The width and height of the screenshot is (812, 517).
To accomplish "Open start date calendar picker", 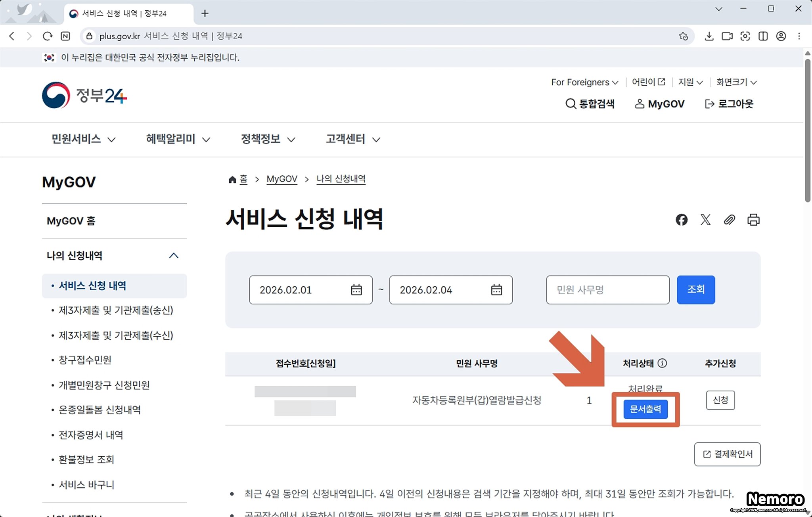I will click(x=356, y=290).
